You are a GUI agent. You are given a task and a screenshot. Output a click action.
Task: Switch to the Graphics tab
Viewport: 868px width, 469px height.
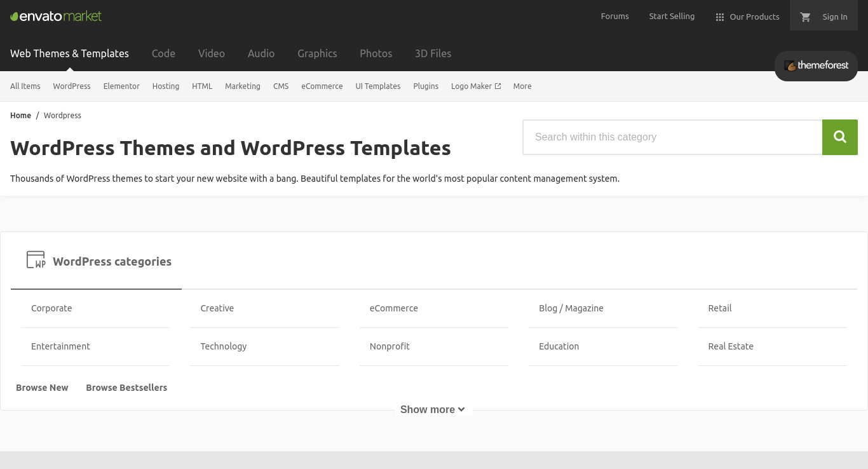(x=317, y=53)
